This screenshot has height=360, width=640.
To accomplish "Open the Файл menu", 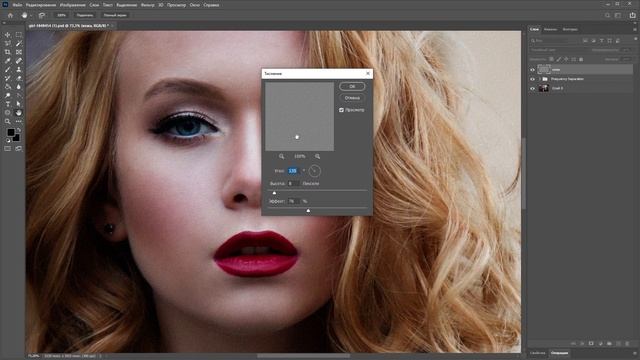I will pos(17,5).
